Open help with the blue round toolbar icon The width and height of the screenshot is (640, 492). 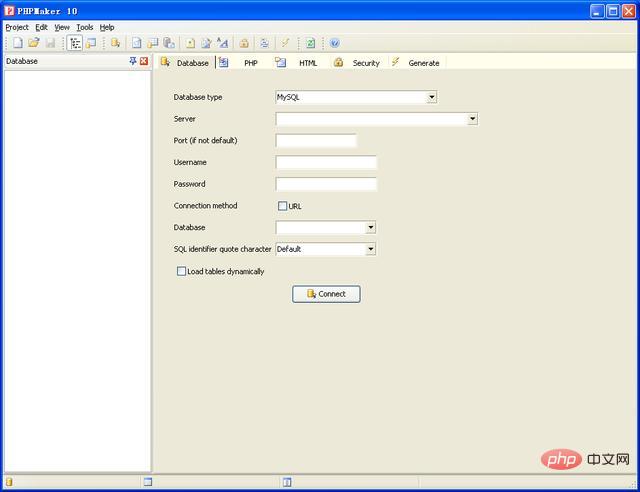tap(335, 43)
